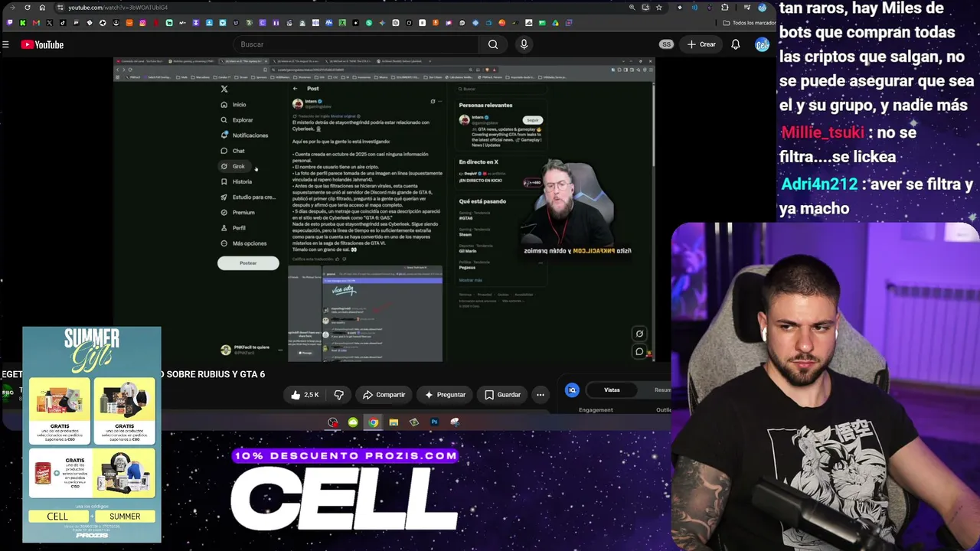Image resolution: width=980 pixels, height=551 pixels.
Task: Open the Todos los marcadores folder
Action: pos(750,23)
